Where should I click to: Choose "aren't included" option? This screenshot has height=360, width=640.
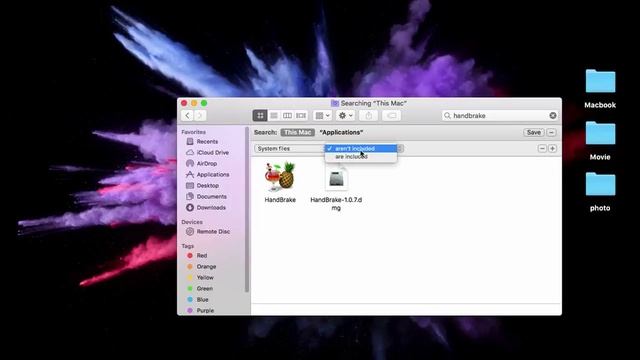361,149
